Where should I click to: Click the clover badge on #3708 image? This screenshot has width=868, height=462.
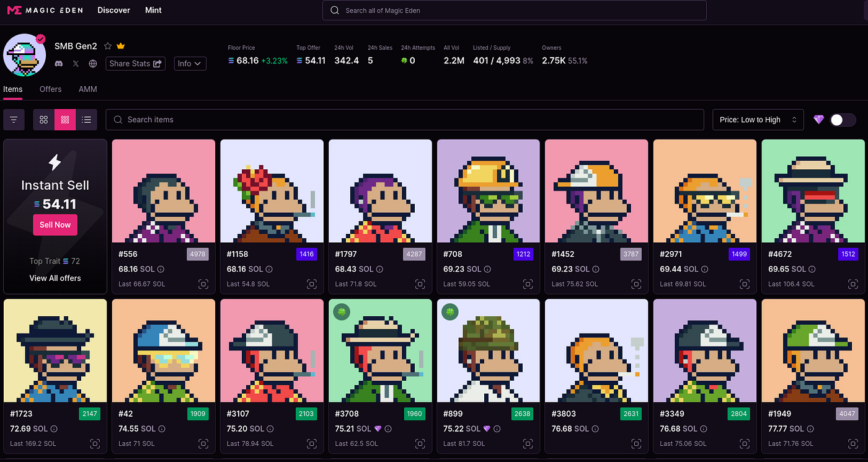(x=341, y=312)
